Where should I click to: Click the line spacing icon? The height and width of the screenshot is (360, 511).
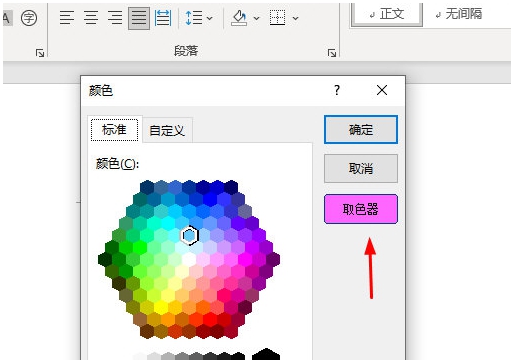pyautogui.click(x=194, y=18)
